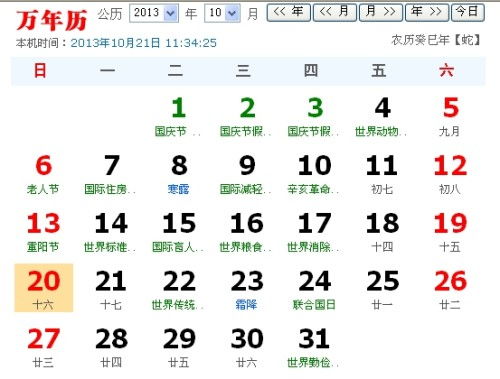
Task: Select October 6 老人节
Action: [x=43, y=174]
